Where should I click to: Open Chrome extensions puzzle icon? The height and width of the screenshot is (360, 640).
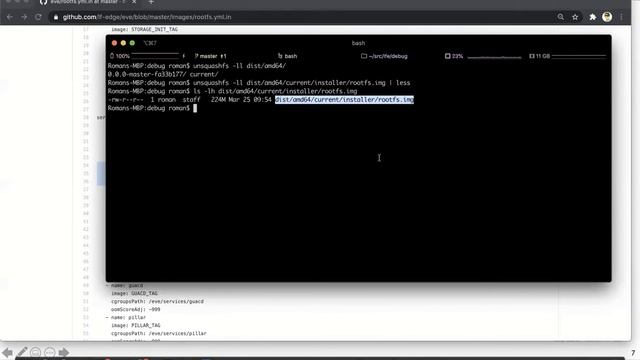click(593, 17)
